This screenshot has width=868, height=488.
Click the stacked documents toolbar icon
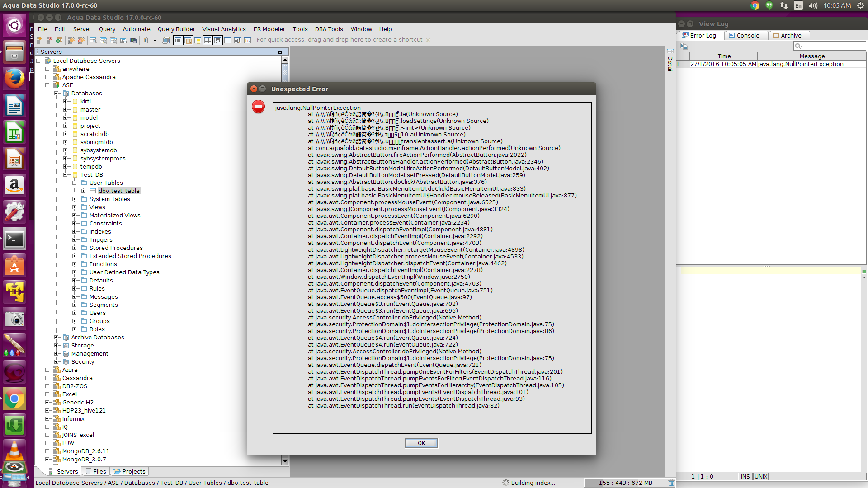coord(166,40)
